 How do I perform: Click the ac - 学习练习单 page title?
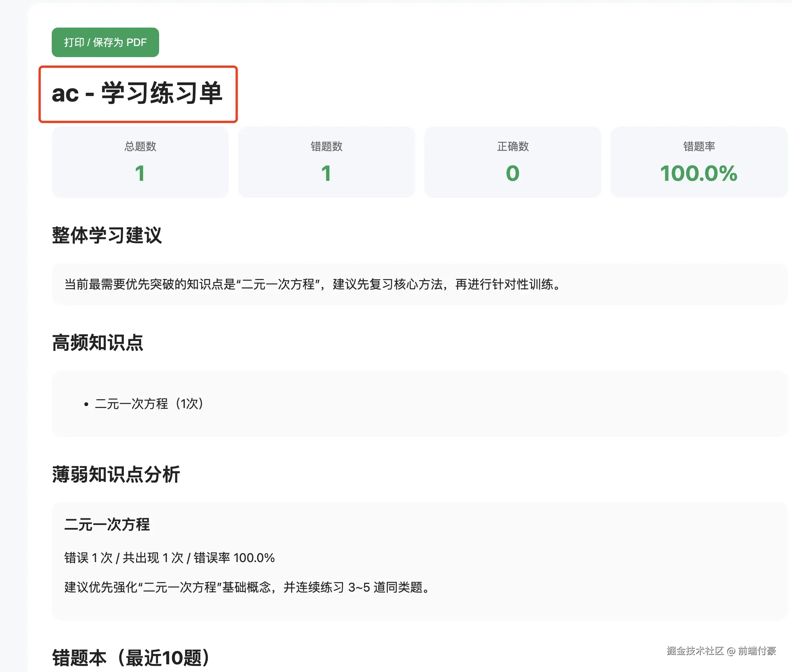(137, 93)
